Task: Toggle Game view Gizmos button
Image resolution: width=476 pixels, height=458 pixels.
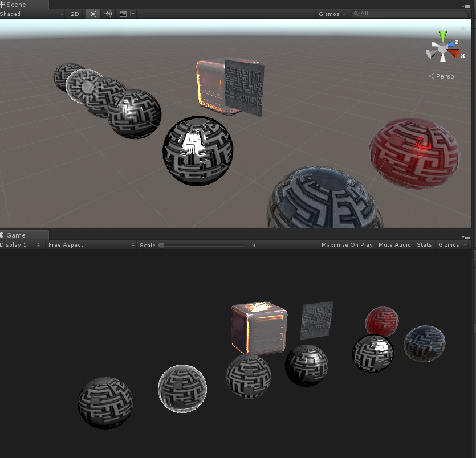Action: (x=449, y=245)
